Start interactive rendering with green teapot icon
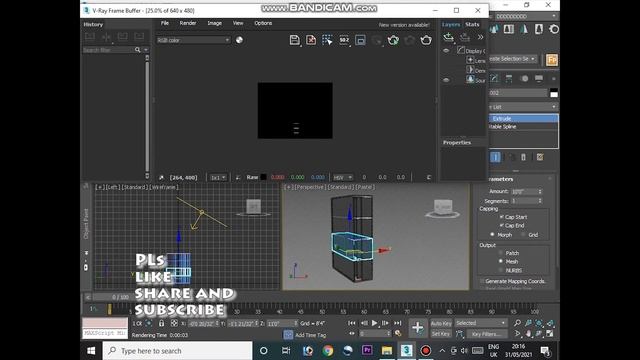This screenshot has height=360, width=640. (x=393, y=40)
